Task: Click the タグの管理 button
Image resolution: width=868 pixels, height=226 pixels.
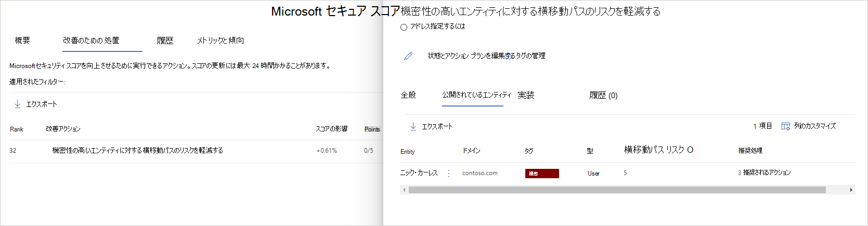Action: pos(529,56)
